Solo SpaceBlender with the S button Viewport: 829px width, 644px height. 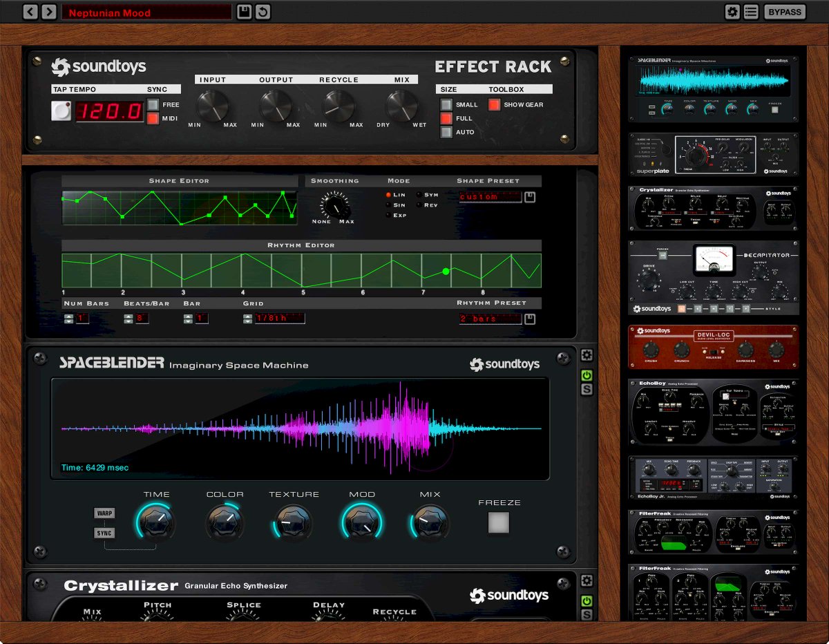coord(587,390)
